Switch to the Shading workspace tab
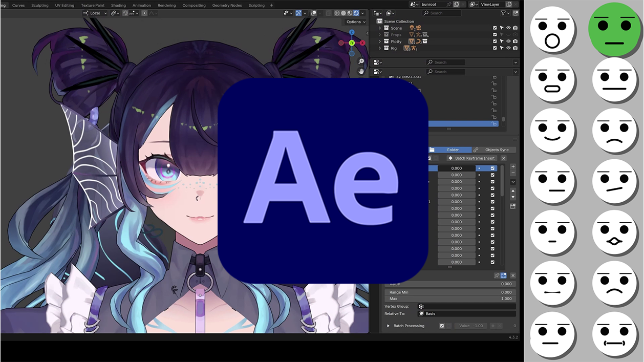The height and width of the screenshot is (362, 644). [118, 5]
